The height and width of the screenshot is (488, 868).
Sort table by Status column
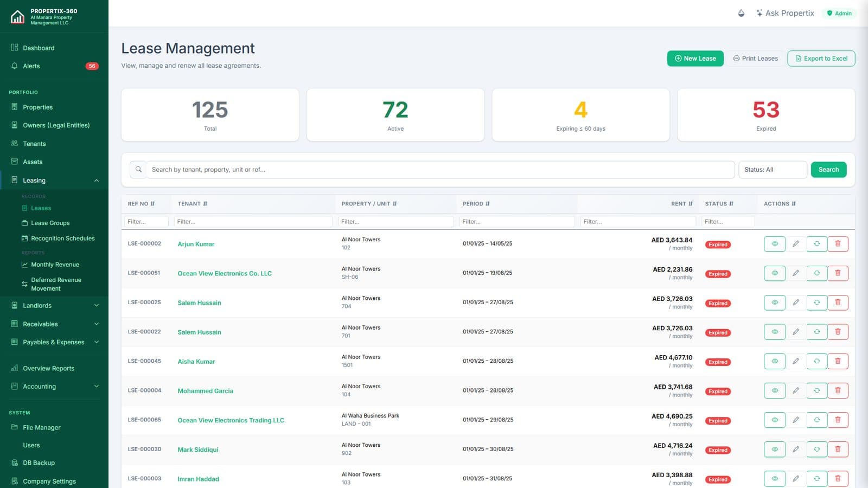coord(719,204)
